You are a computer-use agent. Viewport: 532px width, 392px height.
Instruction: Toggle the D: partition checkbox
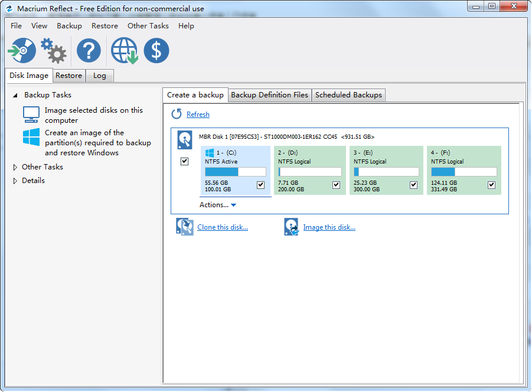coord(336,185)
